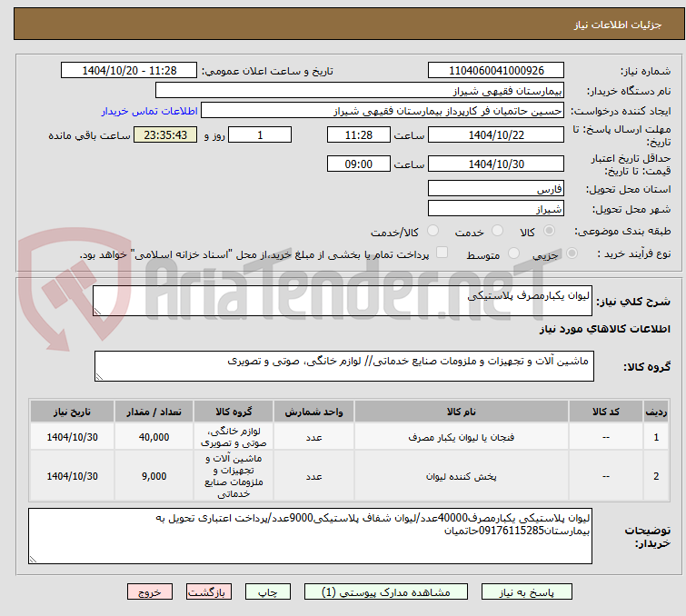Click the 'واحد شمارش' column header

click(x=313, y=412)
